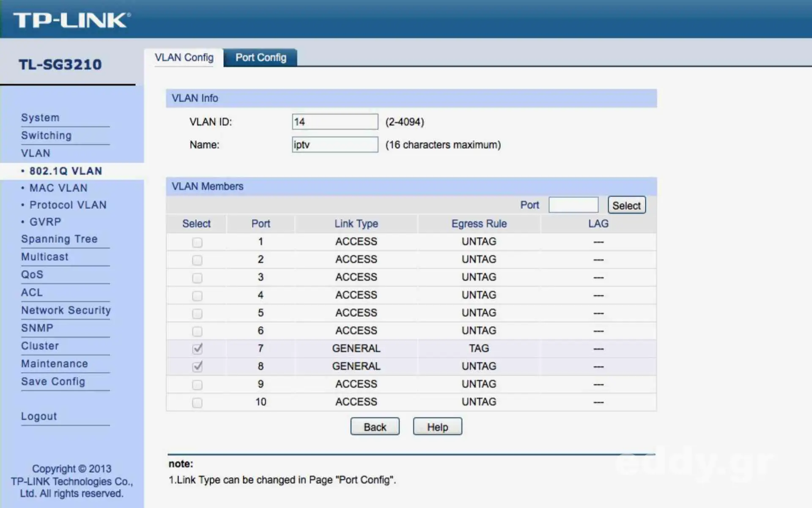812x508 pixels.
Task: Click the Help button
Action: (x=437, y=427)
